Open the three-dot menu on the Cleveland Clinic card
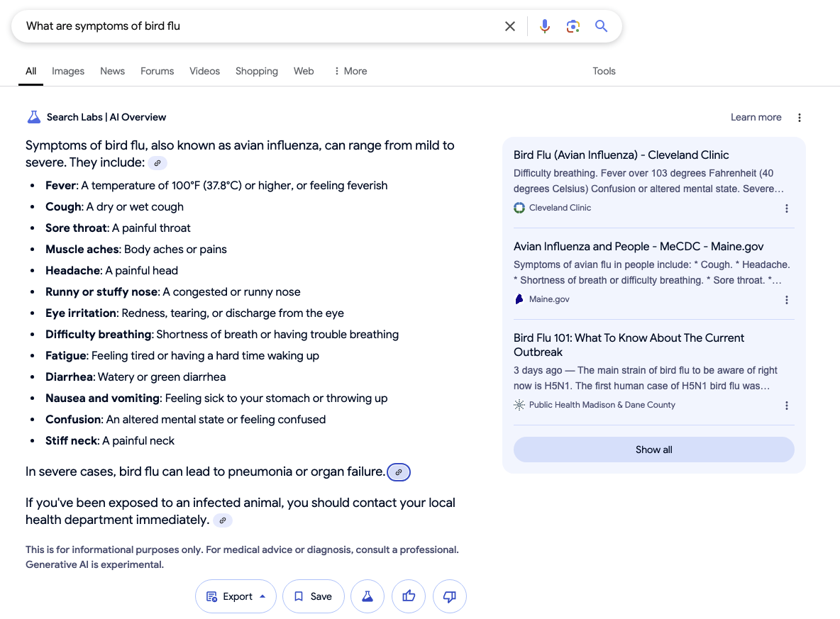840x619 pixels. pos(787,208)
